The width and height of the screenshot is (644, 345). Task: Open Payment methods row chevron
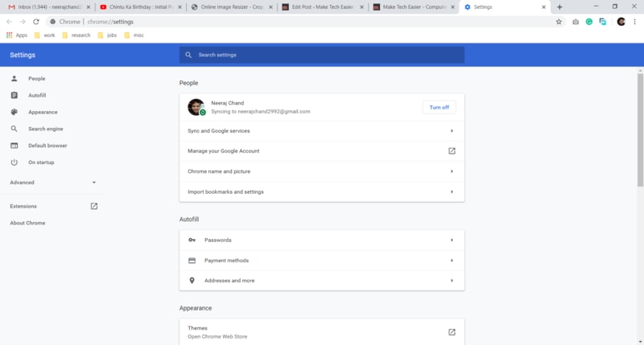tap(452, 261)
